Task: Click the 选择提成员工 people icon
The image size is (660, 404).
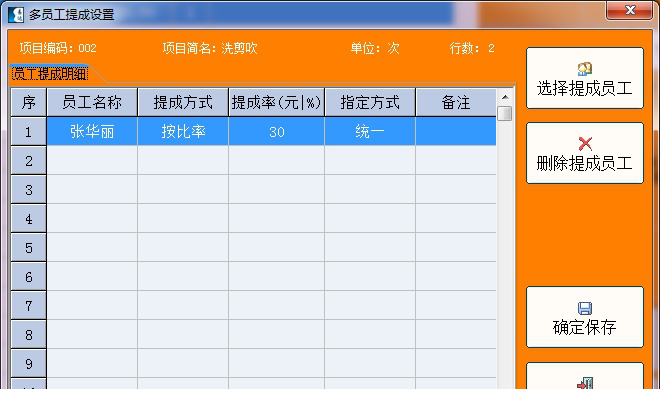Action: pyautogui.click(x=585, y=69)
